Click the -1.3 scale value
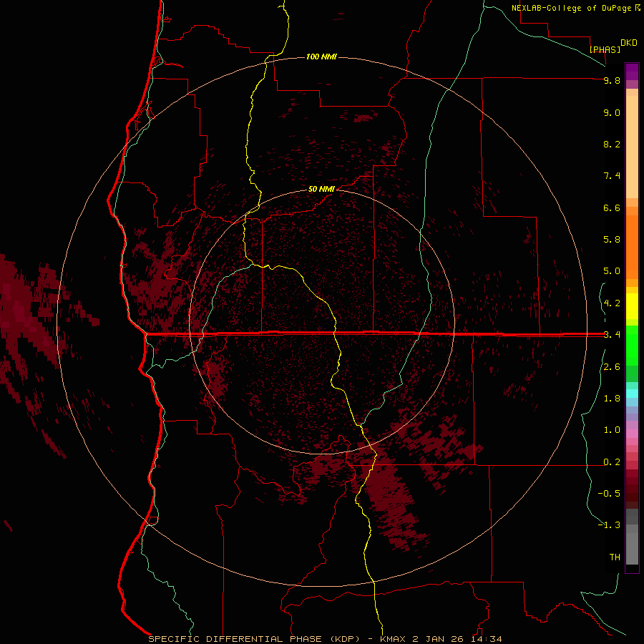Viewport: 644px width, 644px height. pyautogui.click(x=609, y=525)
